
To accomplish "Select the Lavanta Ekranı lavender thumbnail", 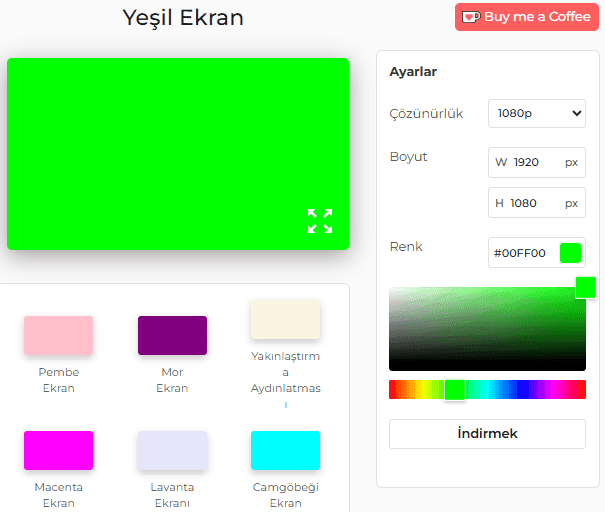I will pos(172,450).
